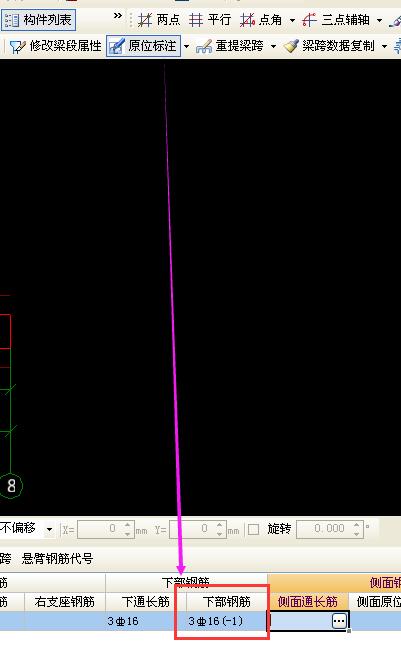Select the 平行 parallel axis tool
The image size is (401, 665).
pos(210,20)
